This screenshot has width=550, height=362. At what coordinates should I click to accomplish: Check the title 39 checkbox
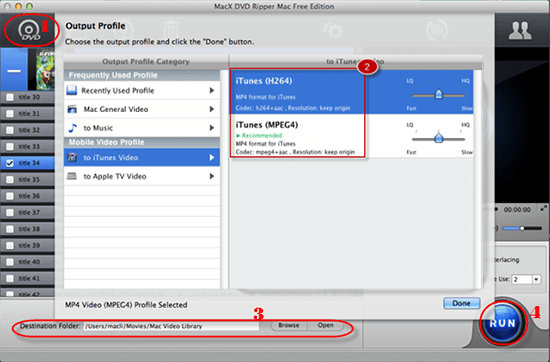pyautogui.click(x=10, y=246)
